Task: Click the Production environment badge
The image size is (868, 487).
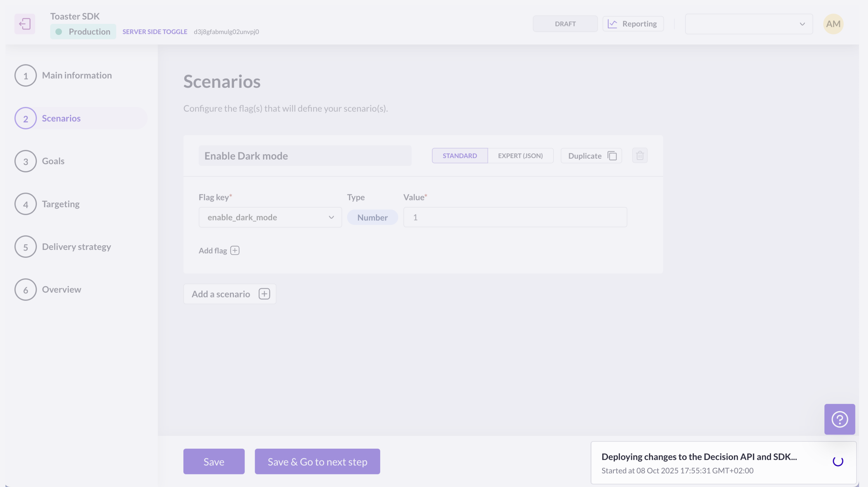Action: tap(83, 32)
